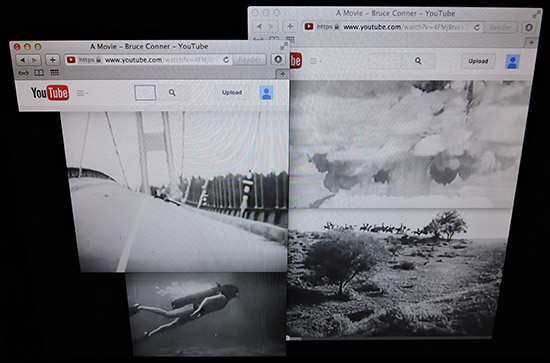Open downloads button in front Safari window
This screenshot has width=550, height=363.
(278, 60)
